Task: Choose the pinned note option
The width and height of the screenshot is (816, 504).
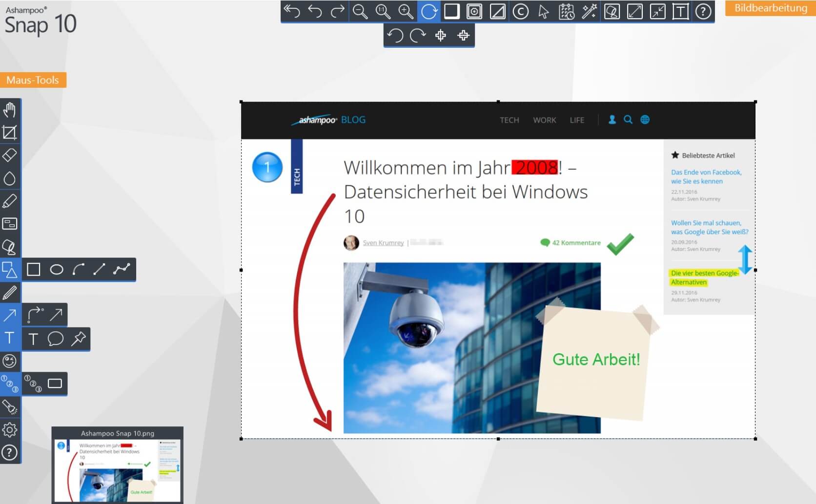Action: coord(78,339)
